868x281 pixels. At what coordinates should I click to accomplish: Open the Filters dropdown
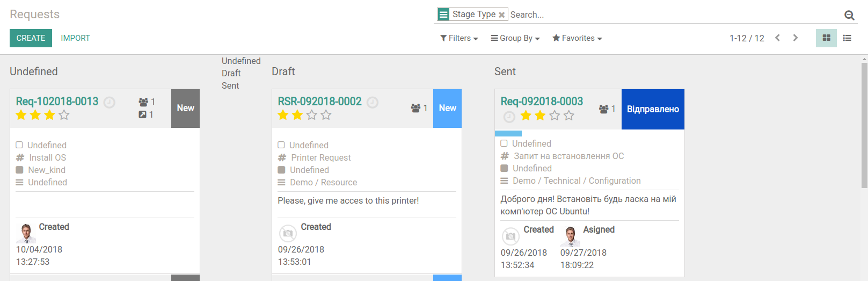click(x=459, y=38)
